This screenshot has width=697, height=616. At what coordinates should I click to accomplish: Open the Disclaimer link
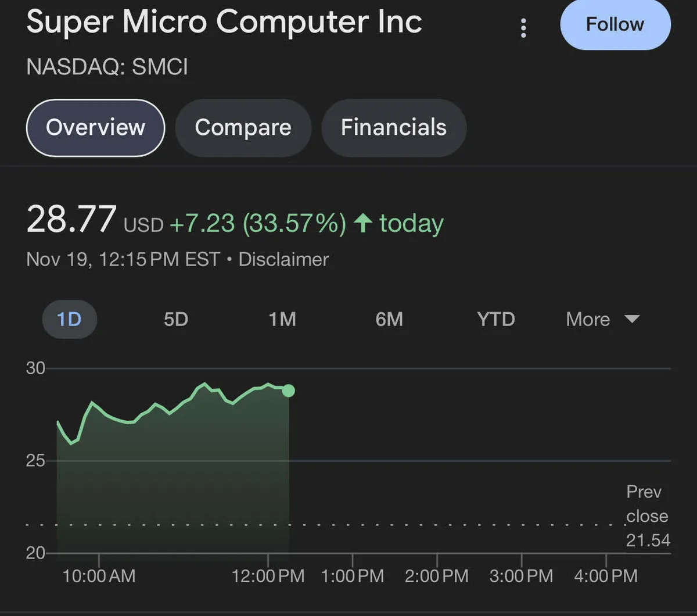[283, 259]
